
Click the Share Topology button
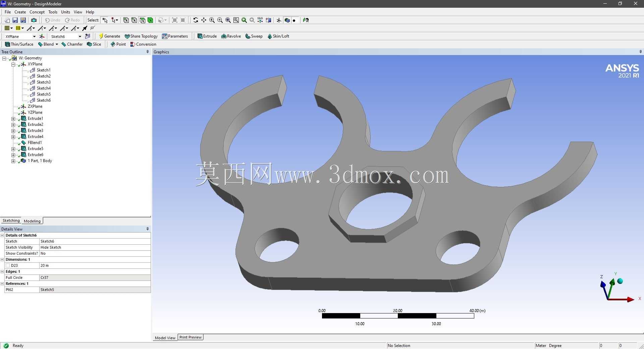[141, 36]
